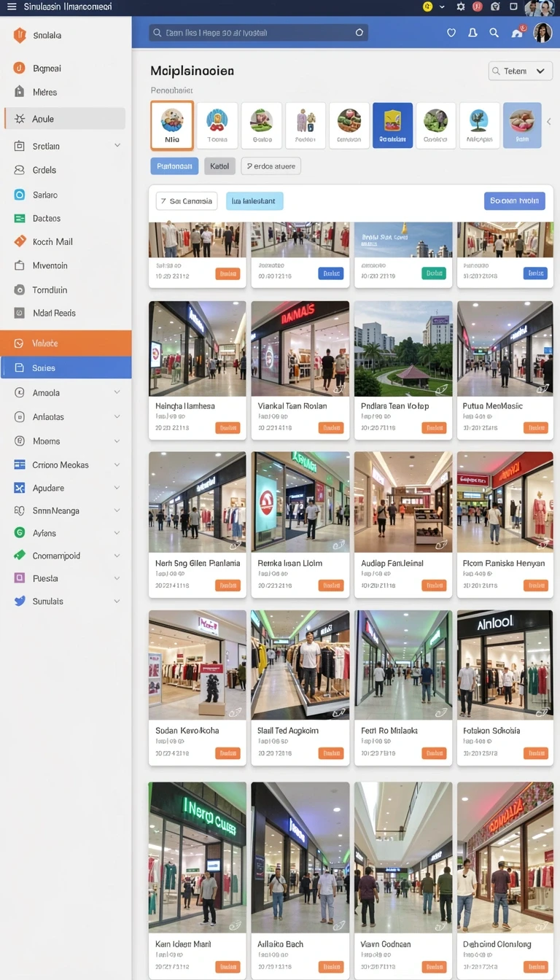
Task: Switch to the Plarlondati tab
Action: point(174,166)
